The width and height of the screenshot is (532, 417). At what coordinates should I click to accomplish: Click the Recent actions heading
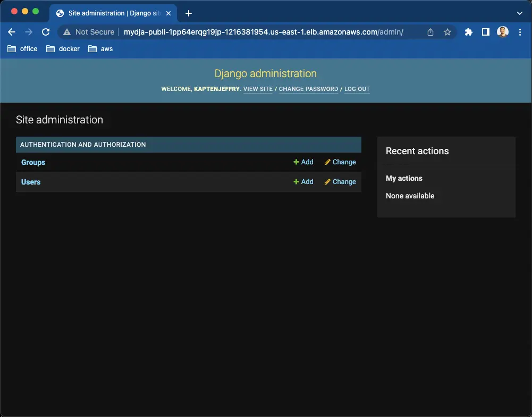(x=417, y=151)
